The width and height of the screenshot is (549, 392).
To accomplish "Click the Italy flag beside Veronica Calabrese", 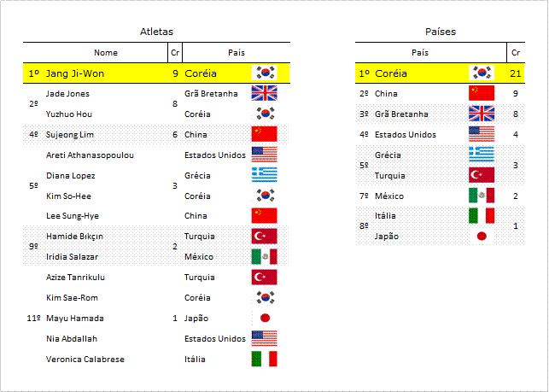I will point(265,359).
